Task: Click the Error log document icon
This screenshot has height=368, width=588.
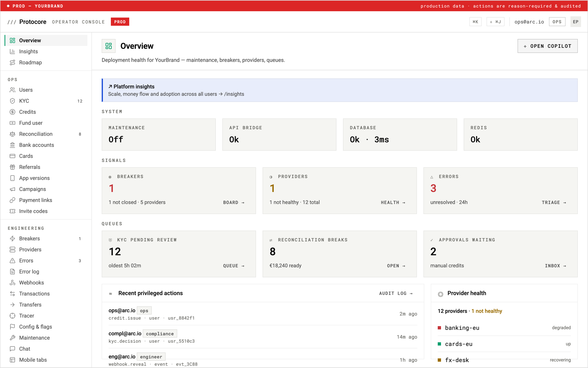Action: pyautogui.click(x=12, y=272)
